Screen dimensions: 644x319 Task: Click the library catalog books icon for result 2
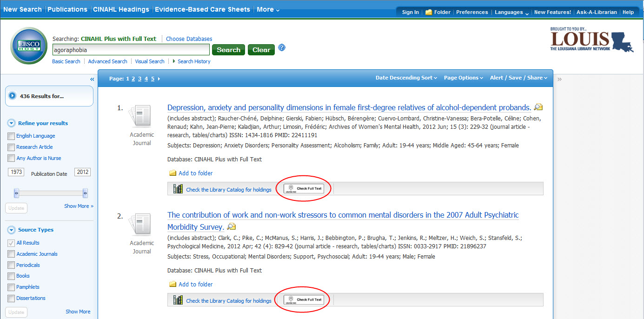[x=178, y=300]
